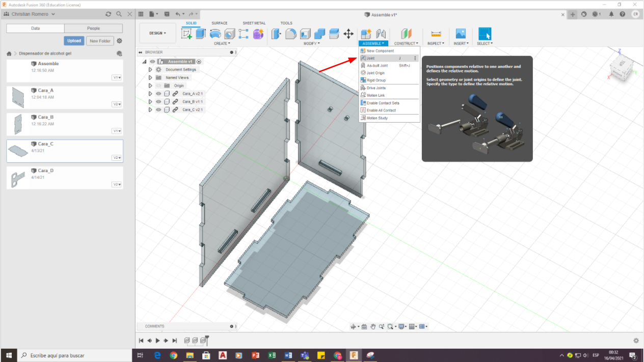Select the Rectangular Pattern tool
Image resolution: width=644 pixels, height=362 pixels.
click(244, 34)
